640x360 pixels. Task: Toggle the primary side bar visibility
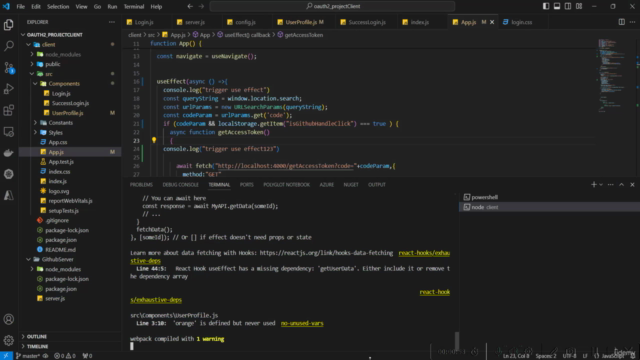coord(546,6)
